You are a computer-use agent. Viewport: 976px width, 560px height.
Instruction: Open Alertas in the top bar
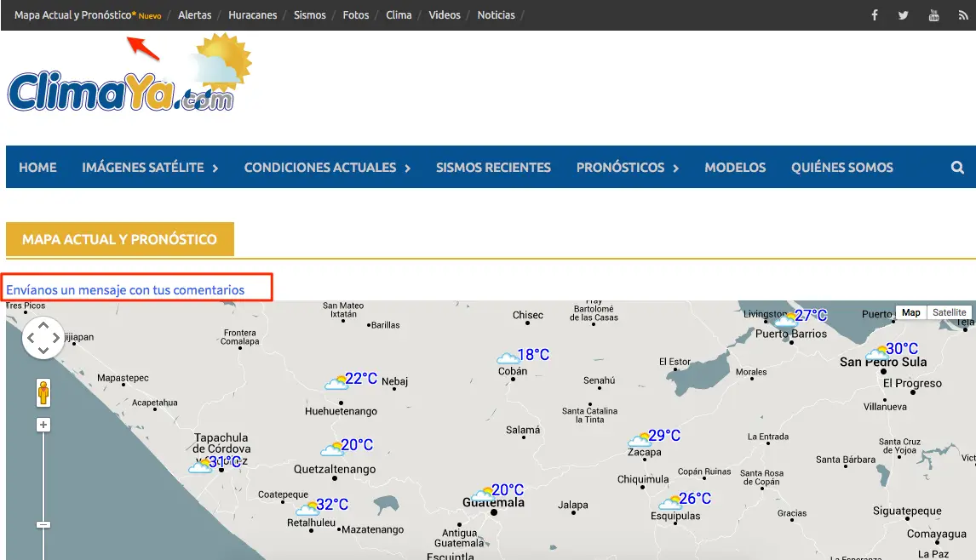(195, 15)
